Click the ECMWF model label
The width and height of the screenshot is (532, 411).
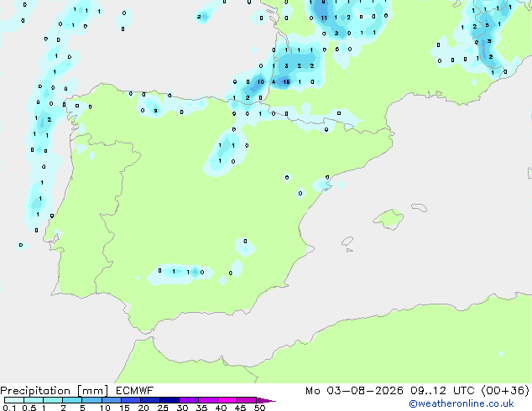coord(135,391)
